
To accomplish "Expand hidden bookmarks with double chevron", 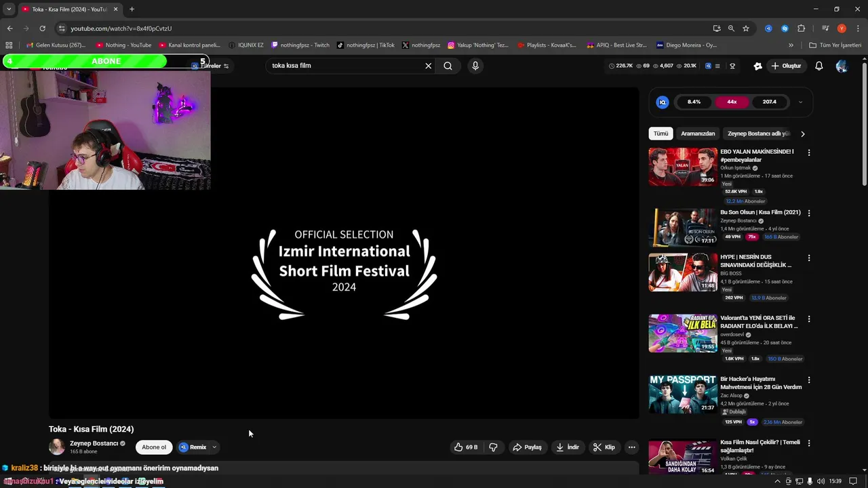I will point(791,45).
